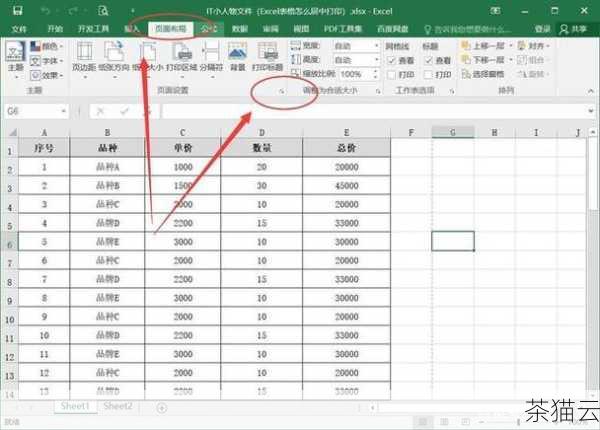Click the 共享 share button
The width and height of the screenshot is (600, 430).
[573, 29]
